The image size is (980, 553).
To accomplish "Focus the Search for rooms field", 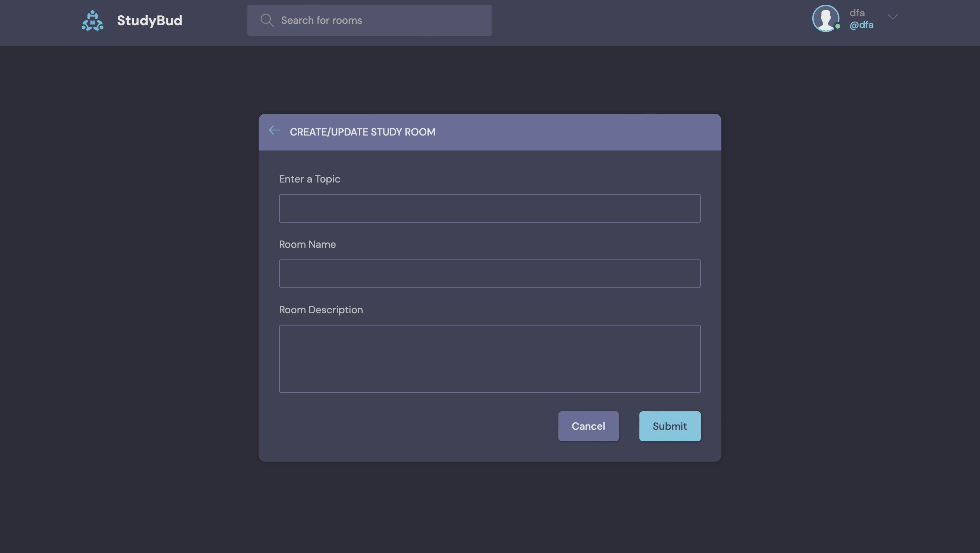I will (x=370, y=20).
